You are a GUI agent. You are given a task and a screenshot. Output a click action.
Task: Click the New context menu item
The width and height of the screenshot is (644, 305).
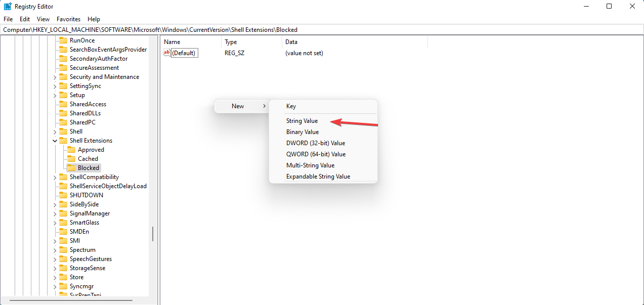(x=241, y=106)
